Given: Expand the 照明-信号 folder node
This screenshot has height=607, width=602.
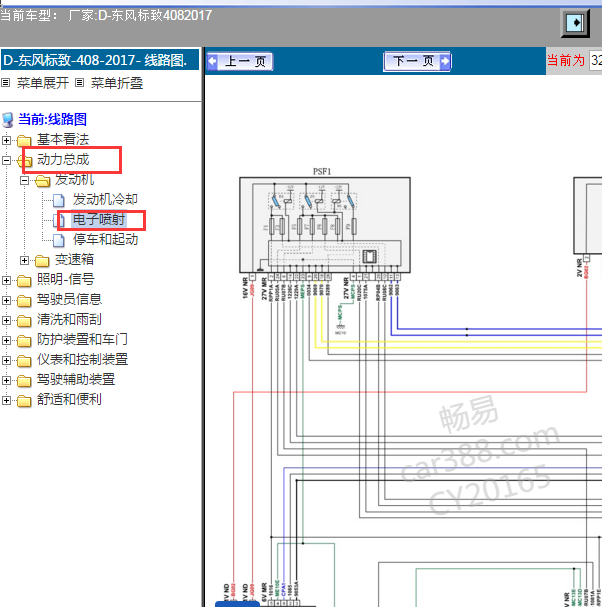Looking at the screenshot, I should 6,280.
